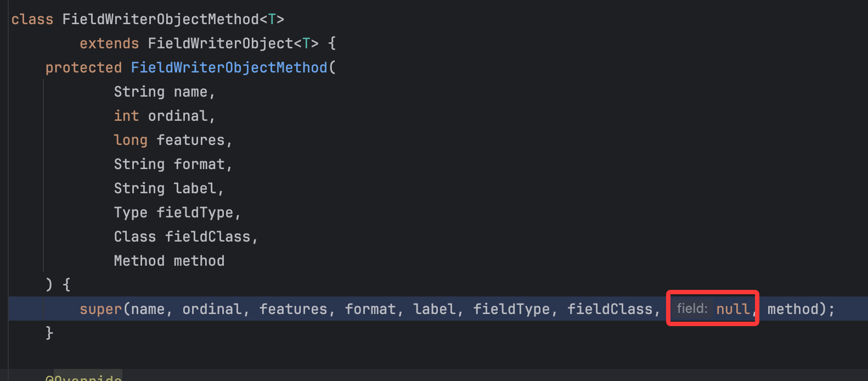The width and height of the screenshot is (868, 381).
Task: Click the "Method method" parameter declaration
Action: tap(169, 261)
